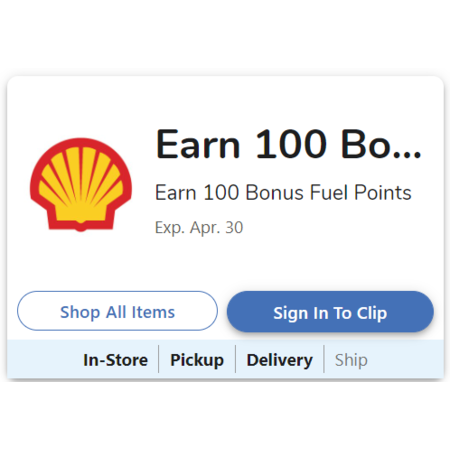Screen dimensions: 450x450
Task: Open the truncated 'Earn 100 Bo...' coupon title
Action: (288, 144)
